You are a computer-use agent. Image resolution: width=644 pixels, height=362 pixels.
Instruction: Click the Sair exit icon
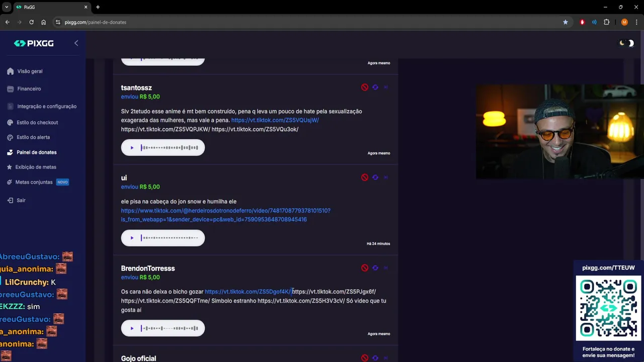(11, 200)
